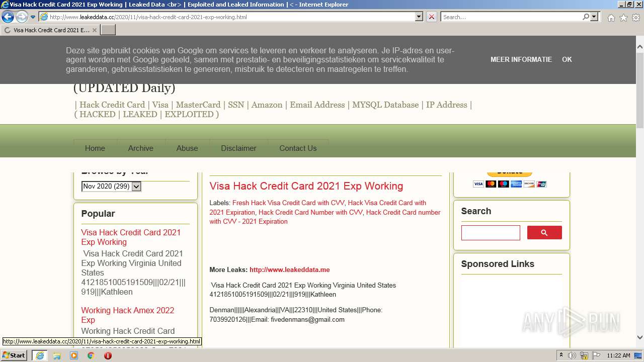Click the article title Visa Hack Credit Card
This screenshot has width=644, height=362.
[x=306, y=186]
